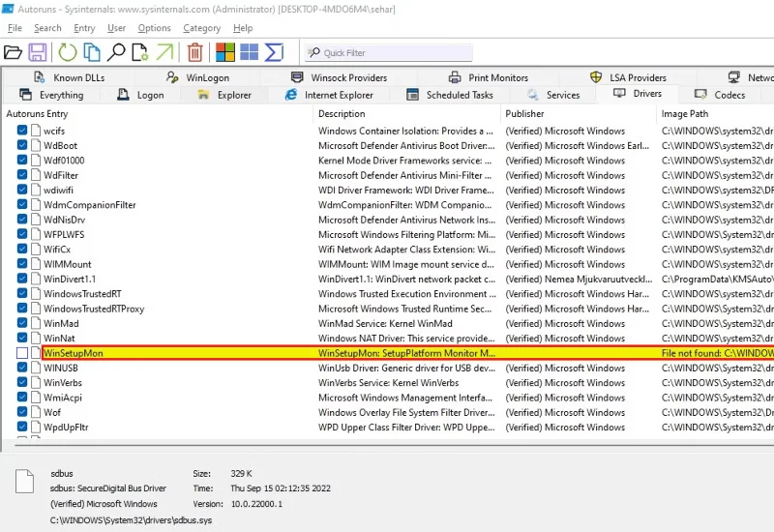The width and height of the screenshot is (774, 532).
Task: Switch to the Winsock Providers tab
Action: pyautogui.click(x=340, y=77)
